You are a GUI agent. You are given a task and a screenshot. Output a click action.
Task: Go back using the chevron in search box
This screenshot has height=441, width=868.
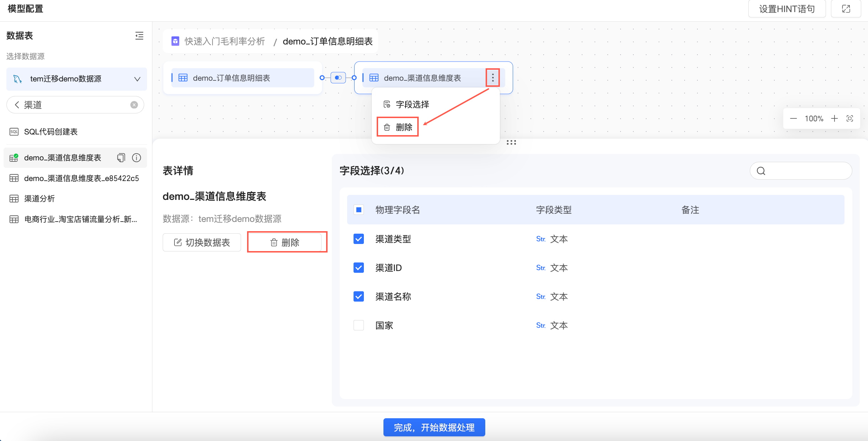tap(17, 105)
